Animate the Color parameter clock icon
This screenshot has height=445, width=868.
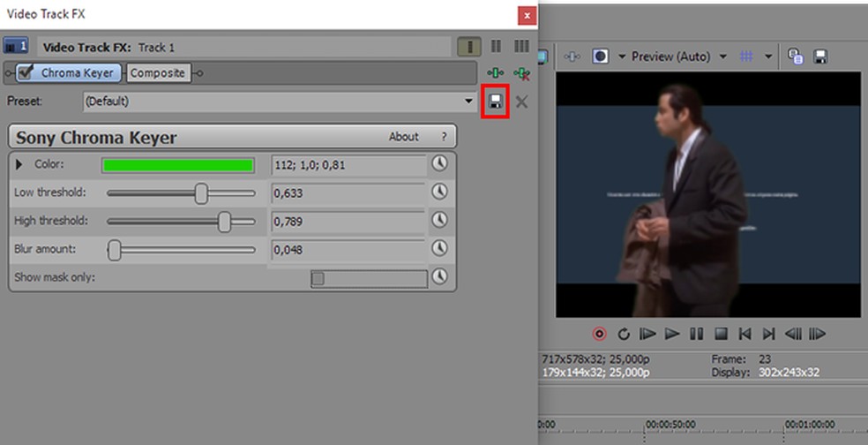click(439, 163)
